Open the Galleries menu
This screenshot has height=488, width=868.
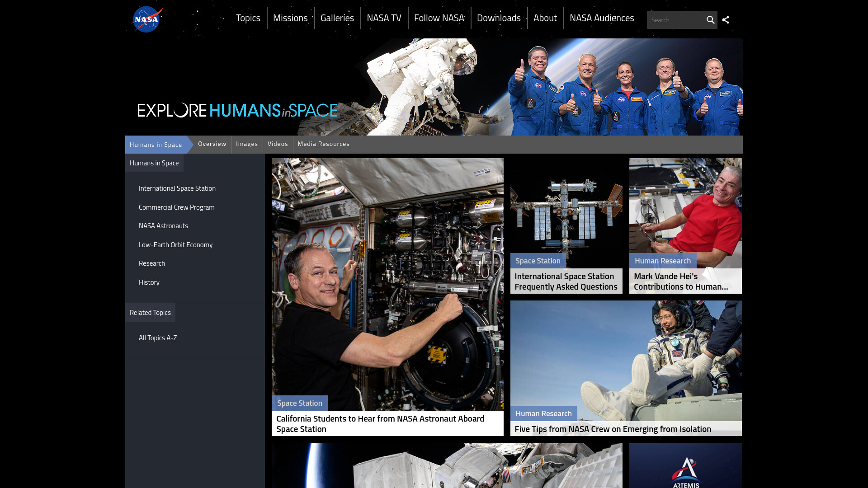(x=337, y=18)
